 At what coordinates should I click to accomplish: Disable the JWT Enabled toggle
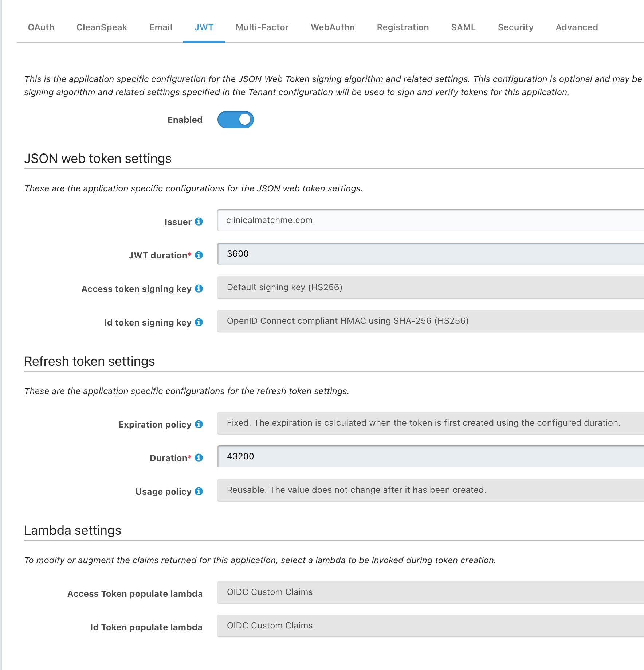point(236,120)
